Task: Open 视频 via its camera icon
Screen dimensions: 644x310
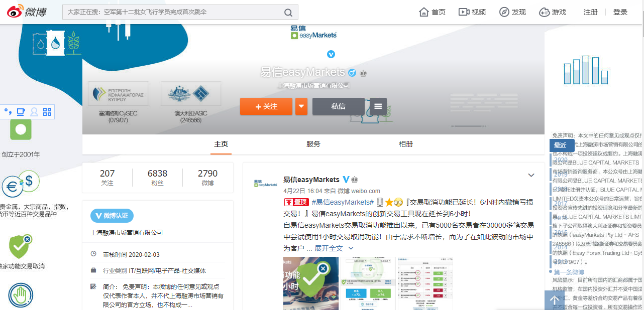Action: [464, 12]
